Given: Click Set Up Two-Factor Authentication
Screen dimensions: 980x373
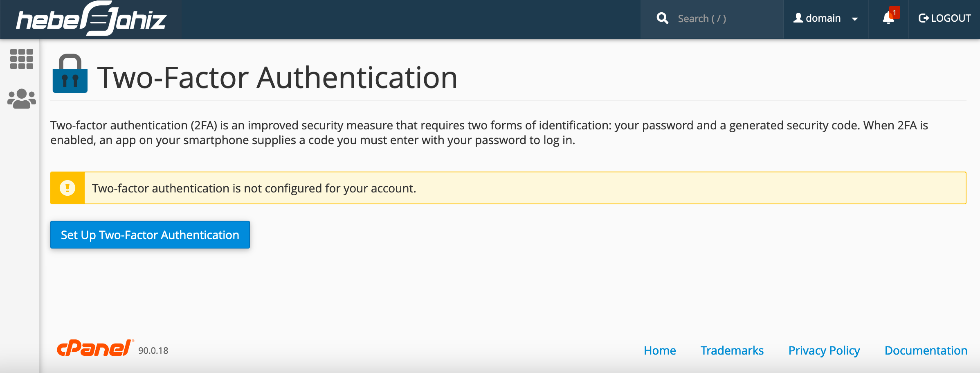Looking at the screenshot, I should tap(150, 235).
